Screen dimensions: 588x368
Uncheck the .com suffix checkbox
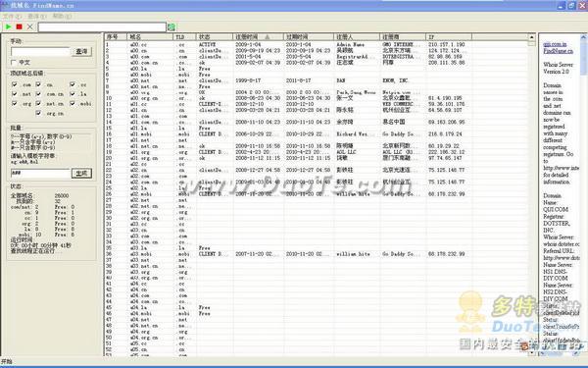pyautogui.click(x=15, y=84)
